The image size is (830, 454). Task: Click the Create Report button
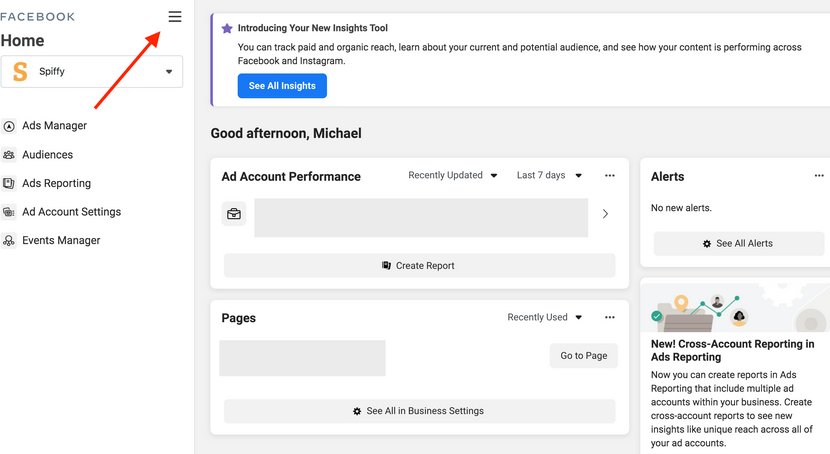[419, 266]
